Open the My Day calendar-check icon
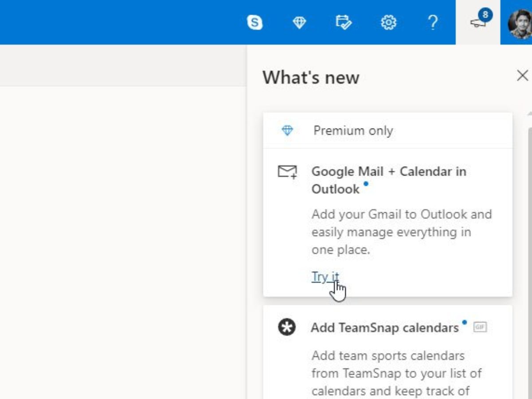The height and width of the screenshot is (399, 532). 344,22
